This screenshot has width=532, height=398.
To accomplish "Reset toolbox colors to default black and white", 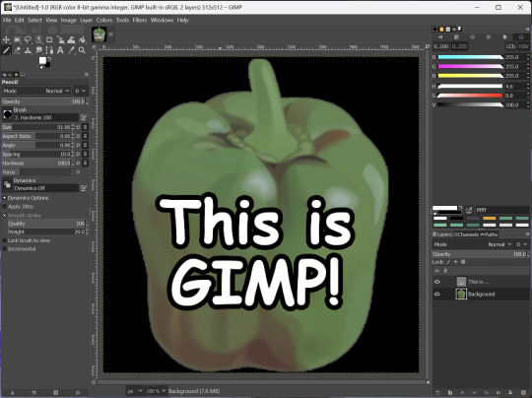I will pyautogui.click(x=41, y=67).
